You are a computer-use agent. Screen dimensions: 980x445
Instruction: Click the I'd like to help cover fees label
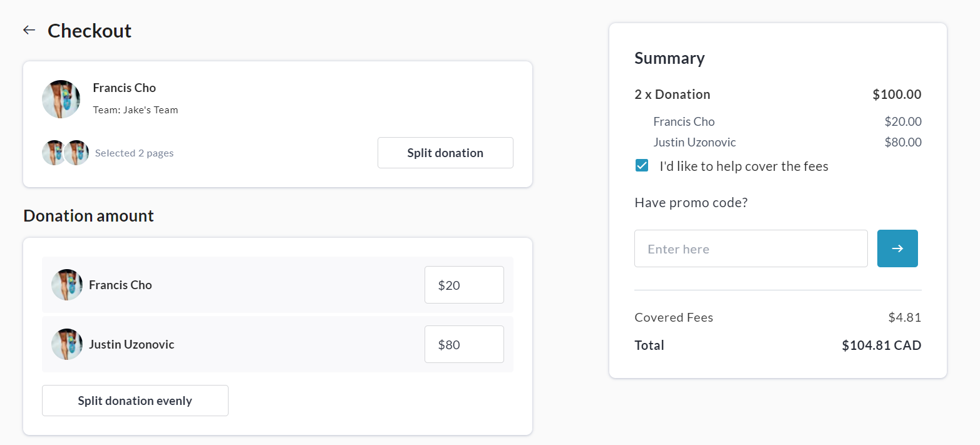pyautogui.click(x=743, y=166)
